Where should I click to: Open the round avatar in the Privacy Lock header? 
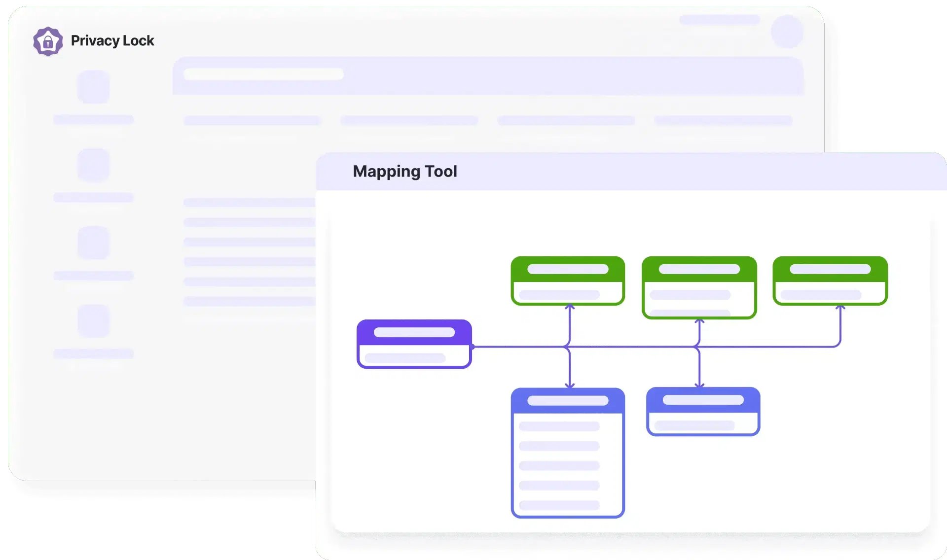click(x=787, y=32)
